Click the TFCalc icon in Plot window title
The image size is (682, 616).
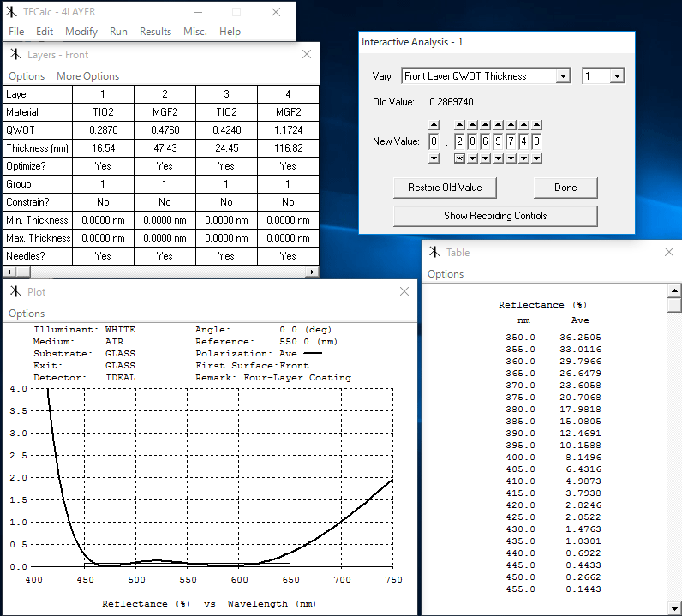(x=15, y=292)
